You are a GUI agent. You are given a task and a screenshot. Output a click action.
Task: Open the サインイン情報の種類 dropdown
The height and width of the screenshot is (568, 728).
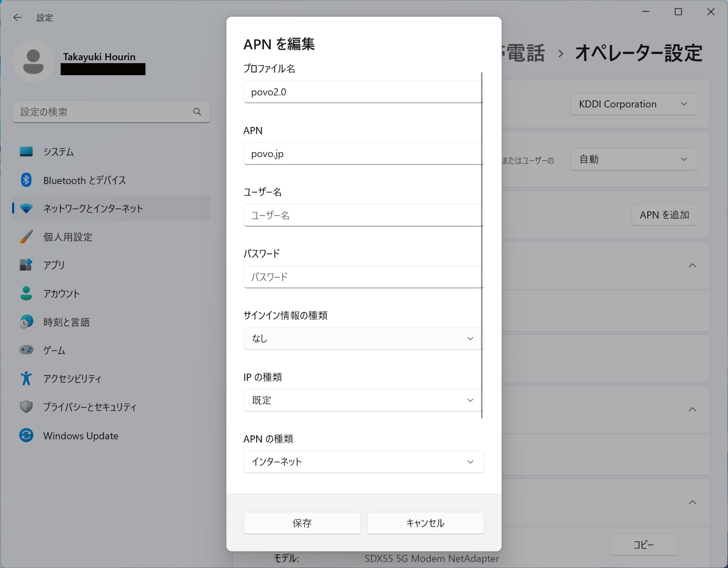pyautogui.click(x=363, y=338)
